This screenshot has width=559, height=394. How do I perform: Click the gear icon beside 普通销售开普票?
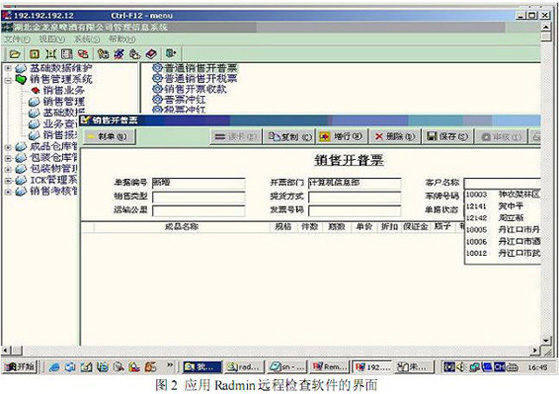(157, 68)
